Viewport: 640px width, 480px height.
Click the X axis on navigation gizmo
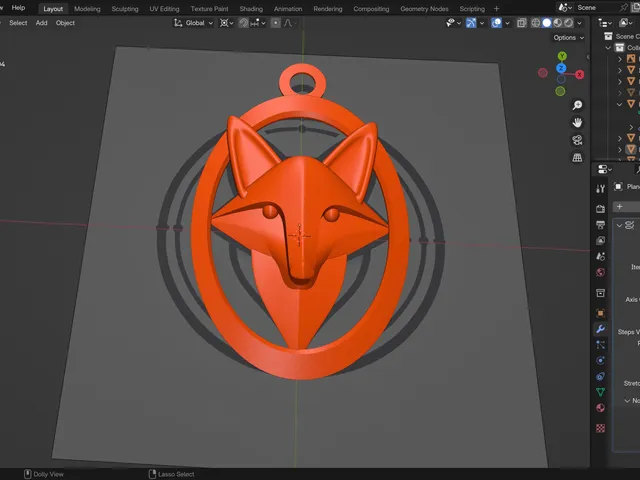pyautogui.click(x=580, y=74)
